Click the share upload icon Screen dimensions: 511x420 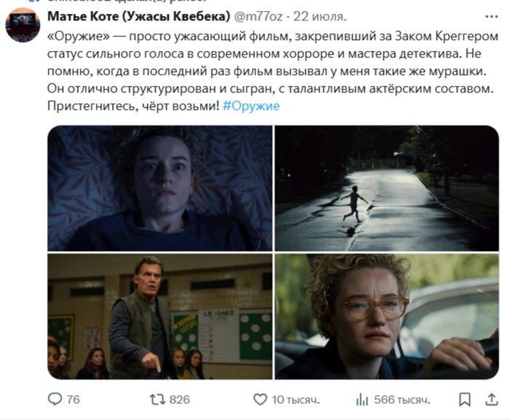(x=491, y=400)
